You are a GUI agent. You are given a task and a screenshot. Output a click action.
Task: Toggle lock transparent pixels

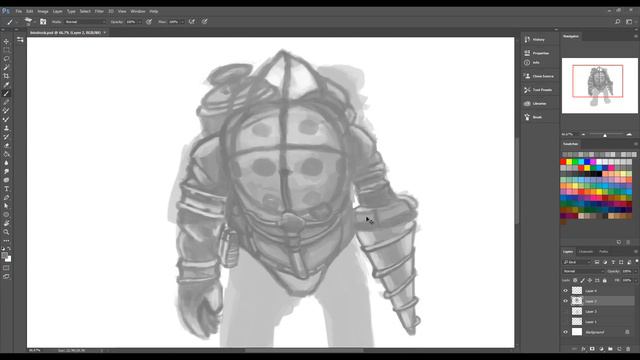click(575, 280)
